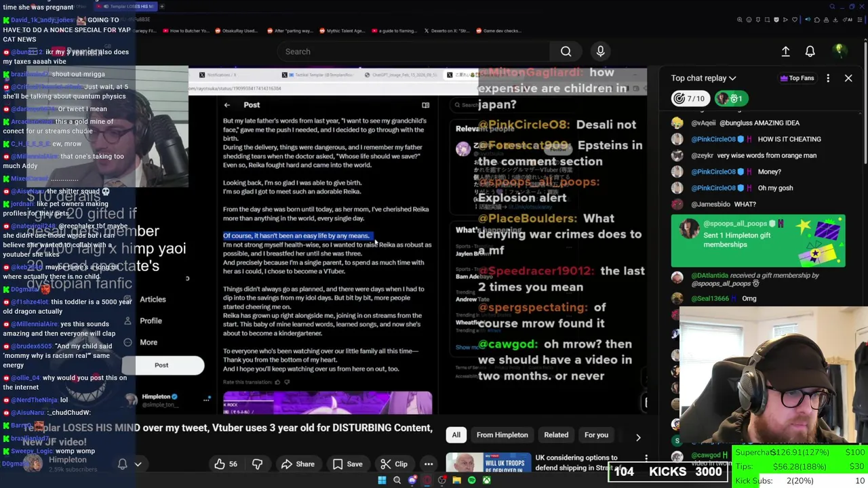Toggle the channel subscription notification bell
The height and width of the screenshot is (488, 868).
pyautogui.click(x=123, y=464)
